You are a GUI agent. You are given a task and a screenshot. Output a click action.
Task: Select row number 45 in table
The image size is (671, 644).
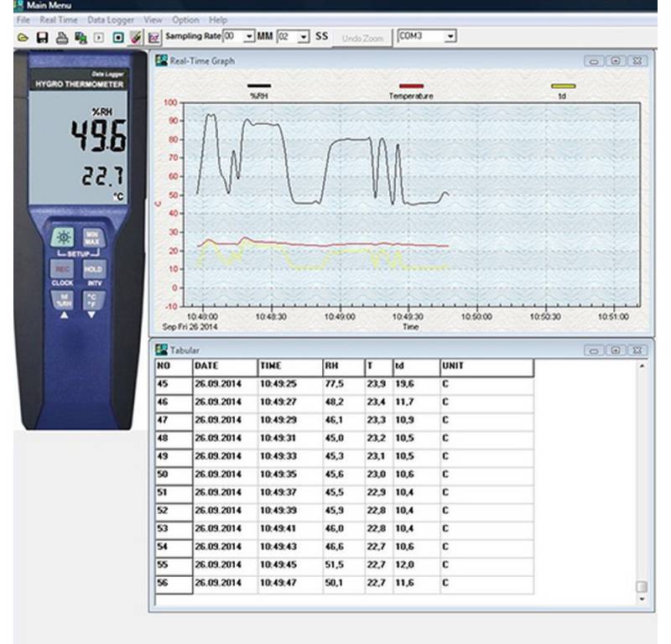tap(174, 386)
